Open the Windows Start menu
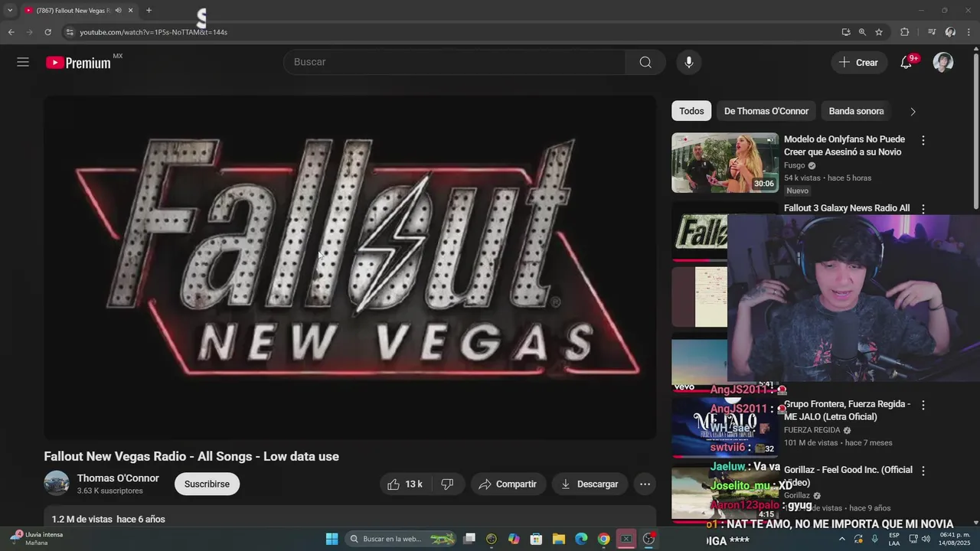 pyautogui.click(x=332, y=539)
